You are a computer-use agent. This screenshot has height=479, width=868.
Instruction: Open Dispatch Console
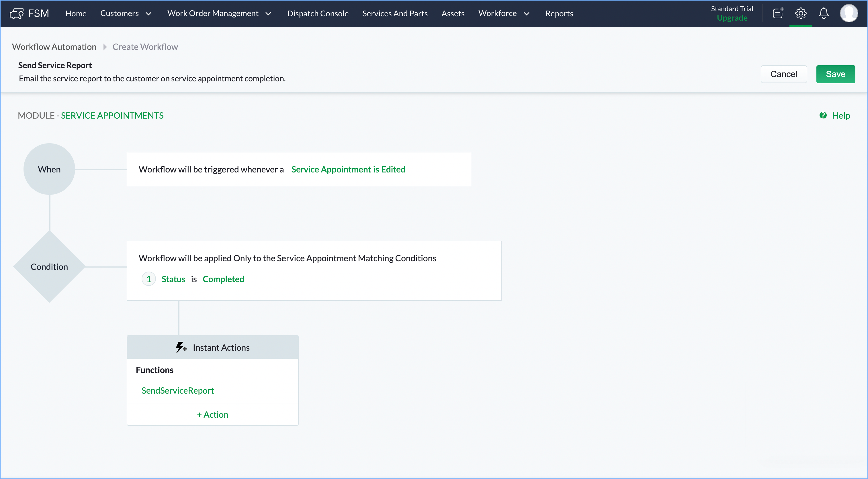318,13
